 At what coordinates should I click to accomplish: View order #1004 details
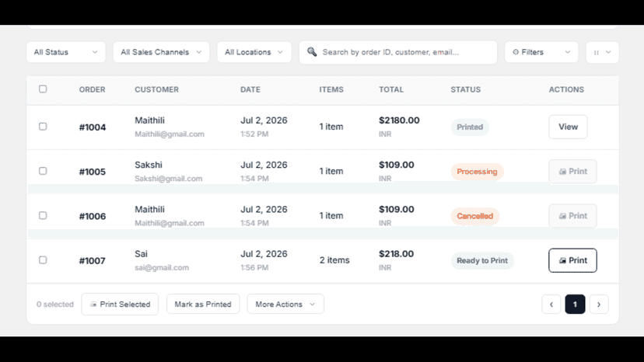click(568, 127)
